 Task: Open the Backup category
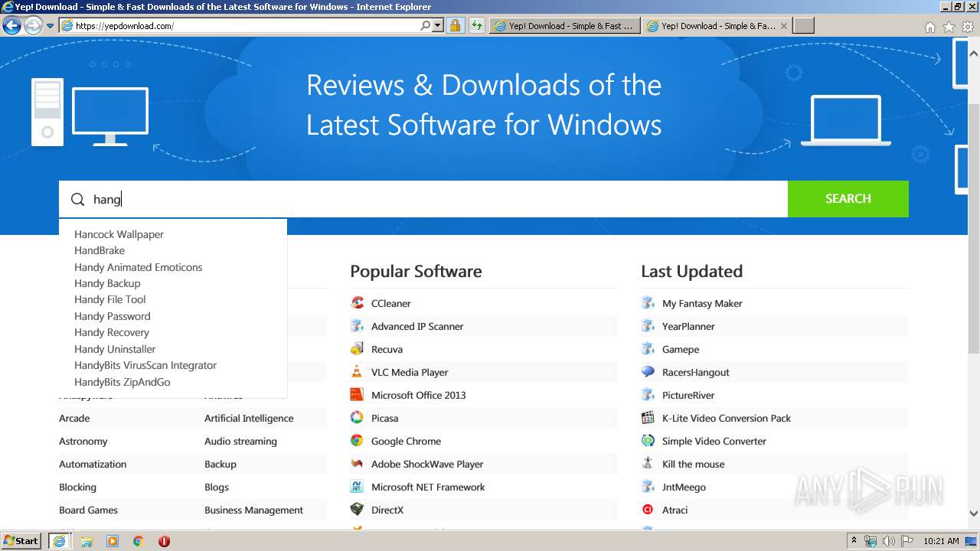point(220,464)
